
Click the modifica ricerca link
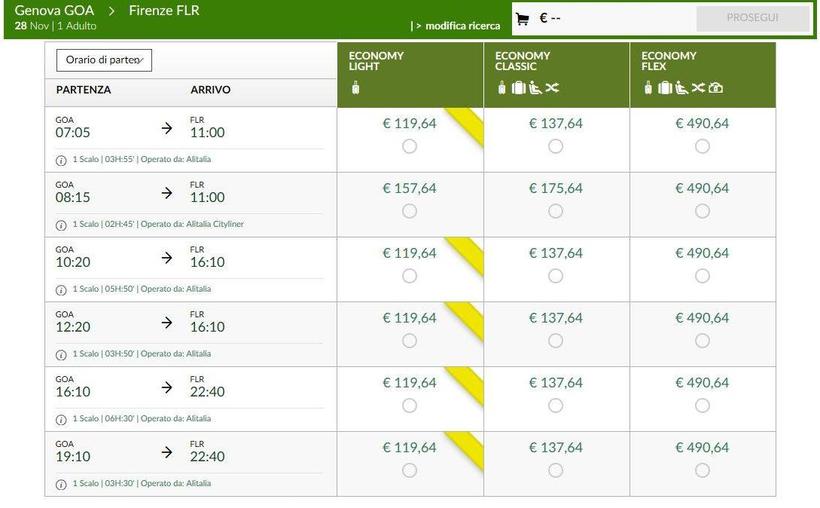click(x=461, y=26)
